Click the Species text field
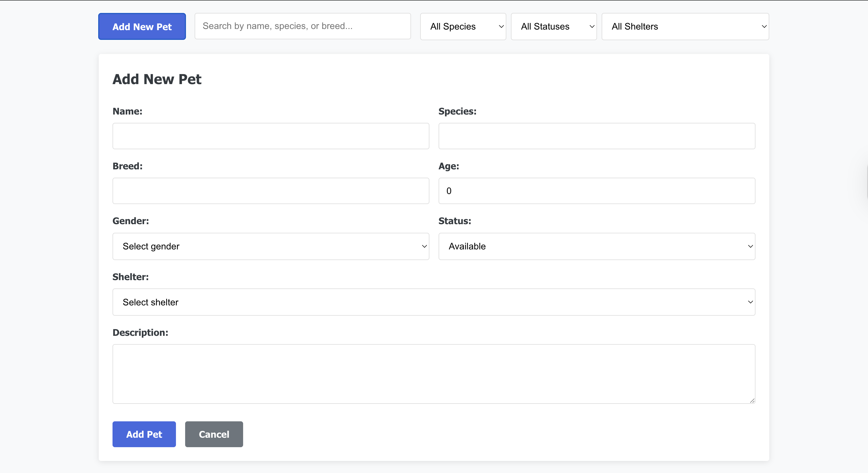Image resolution: width=868 pixels, height=473 pixels. coord(597,136)
